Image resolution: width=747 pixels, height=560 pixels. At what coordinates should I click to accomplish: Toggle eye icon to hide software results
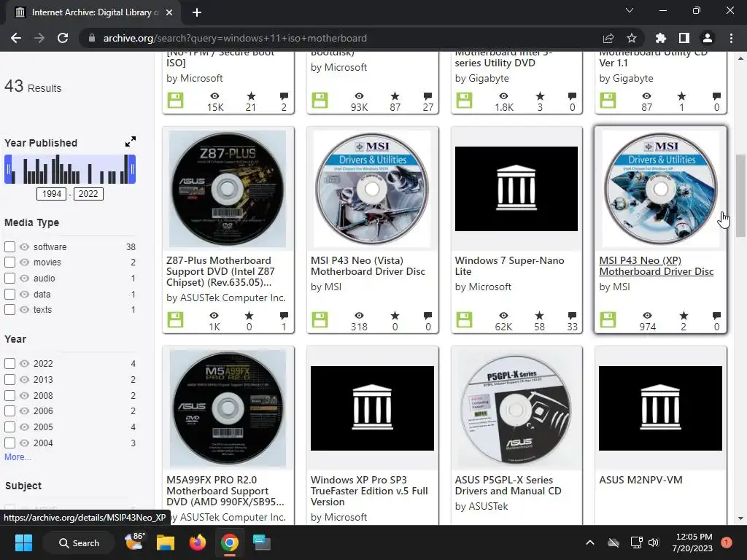click(x=24, y=246)
